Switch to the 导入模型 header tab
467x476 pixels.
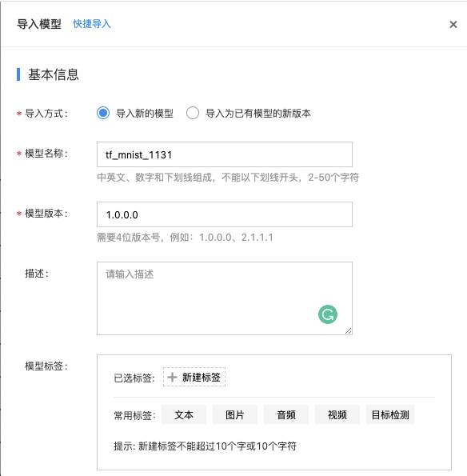click(39, 24)
